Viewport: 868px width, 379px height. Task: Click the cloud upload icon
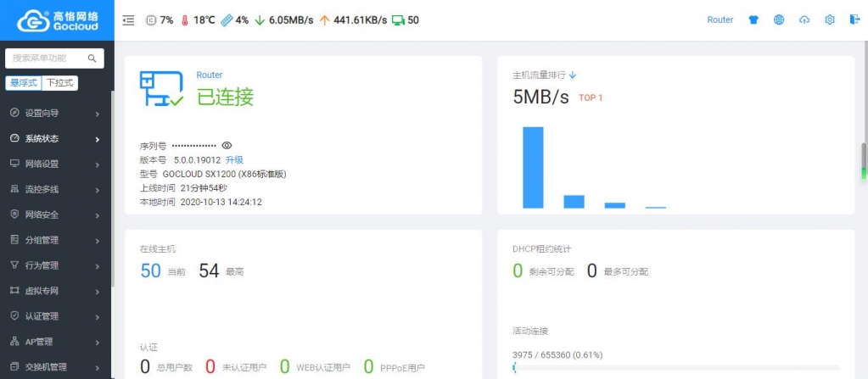pyautogui.click(x=804, y=20)
